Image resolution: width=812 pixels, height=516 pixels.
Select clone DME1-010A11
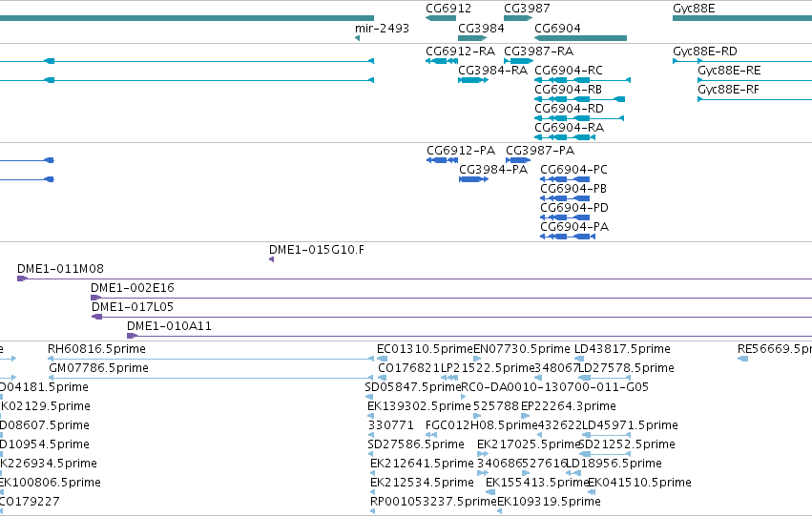169,326
